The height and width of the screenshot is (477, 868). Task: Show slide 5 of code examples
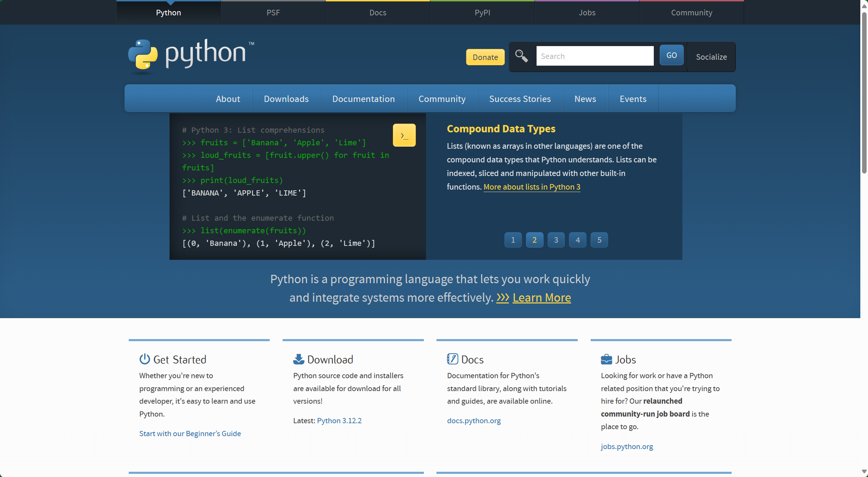599,240
